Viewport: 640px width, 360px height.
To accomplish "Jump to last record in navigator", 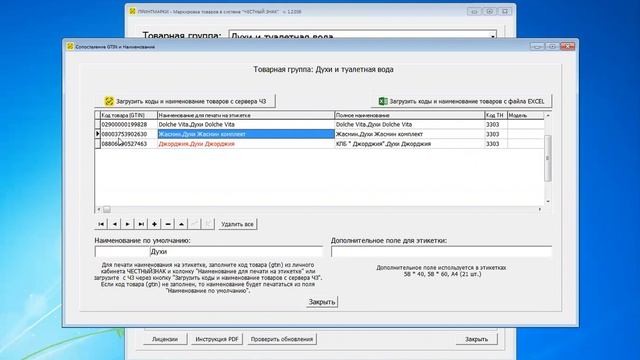I will (x=141, y=224).
